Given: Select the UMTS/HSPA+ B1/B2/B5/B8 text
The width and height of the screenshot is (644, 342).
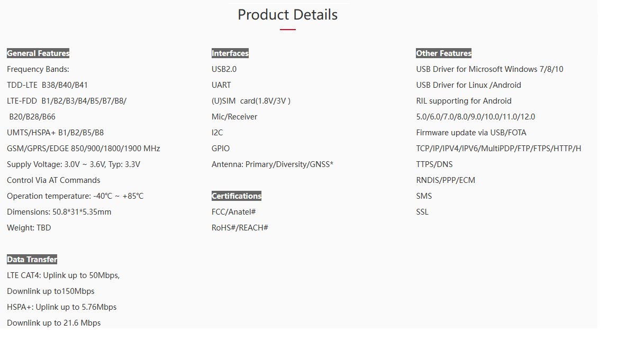Looking at the screenshot, I should click(x=56, y=133).
